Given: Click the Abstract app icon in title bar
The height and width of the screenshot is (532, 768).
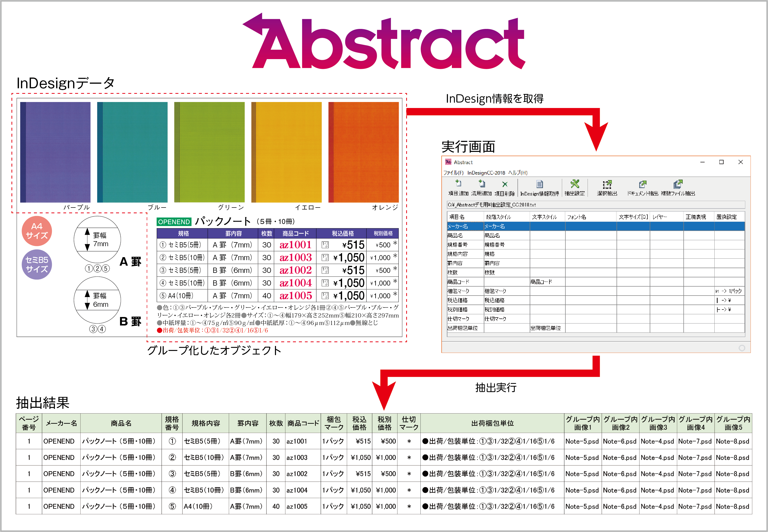Looking at the screenshot, I should (448, 162).
